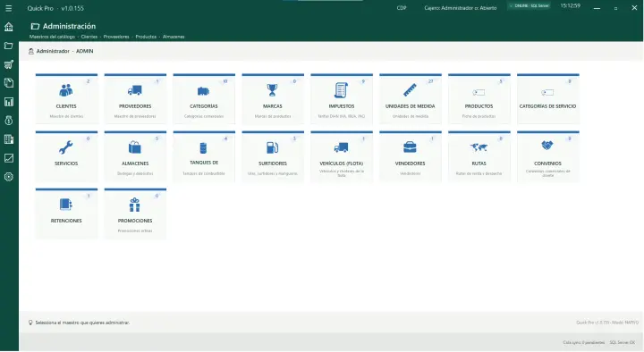Open the Surtidores fuel pump tile
This screenshot has width=644, height=352.
coord(273,156)
